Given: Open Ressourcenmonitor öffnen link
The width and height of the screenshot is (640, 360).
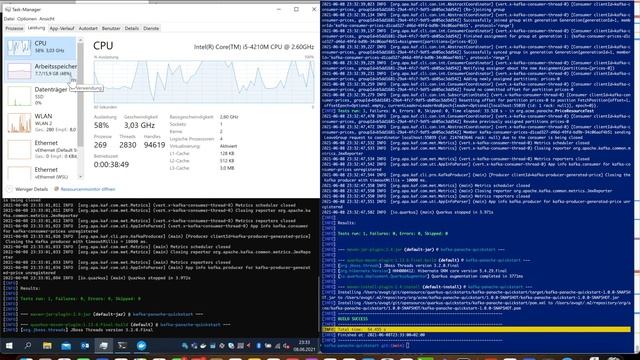Looking at the screenshot, I should point(84,189).
